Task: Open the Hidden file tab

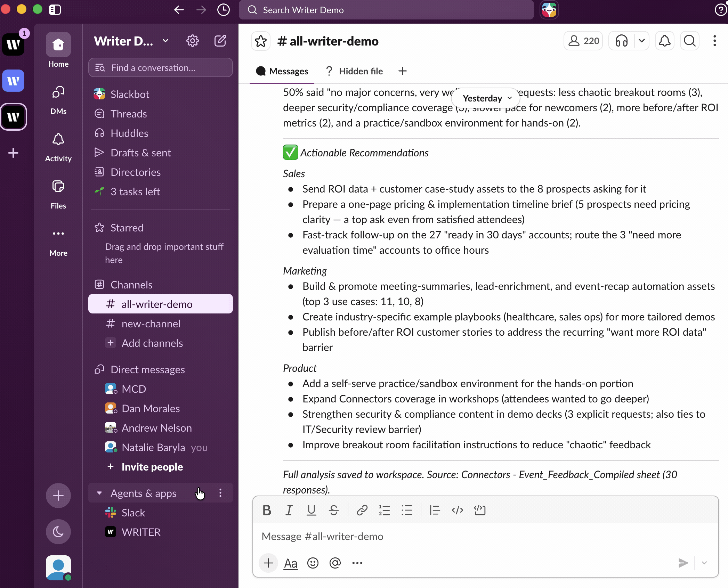Action: tap(355, 71)
